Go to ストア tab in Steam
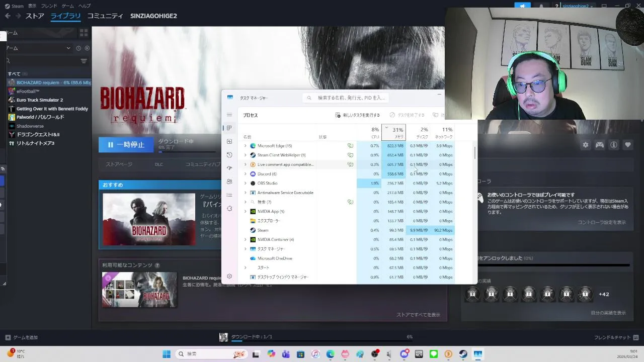 pyautogui.click(x=35, y=16)
